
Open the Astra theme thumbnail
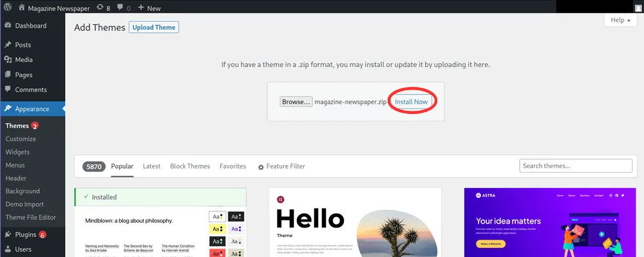(x=551, y=222)
